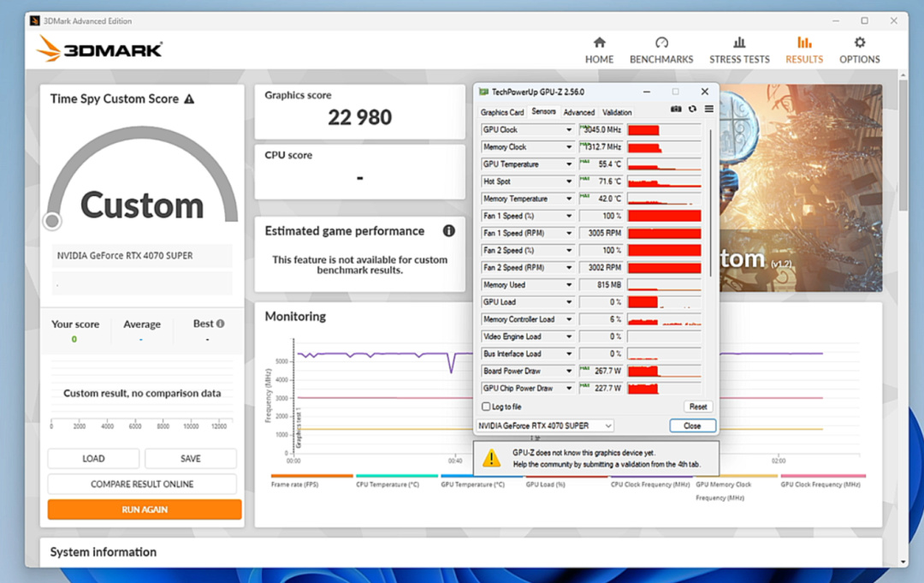Click the GPU Clock Frequency pink legend bar
The image size is (924, 583).
pyautogui.click(x=823, y=476)
